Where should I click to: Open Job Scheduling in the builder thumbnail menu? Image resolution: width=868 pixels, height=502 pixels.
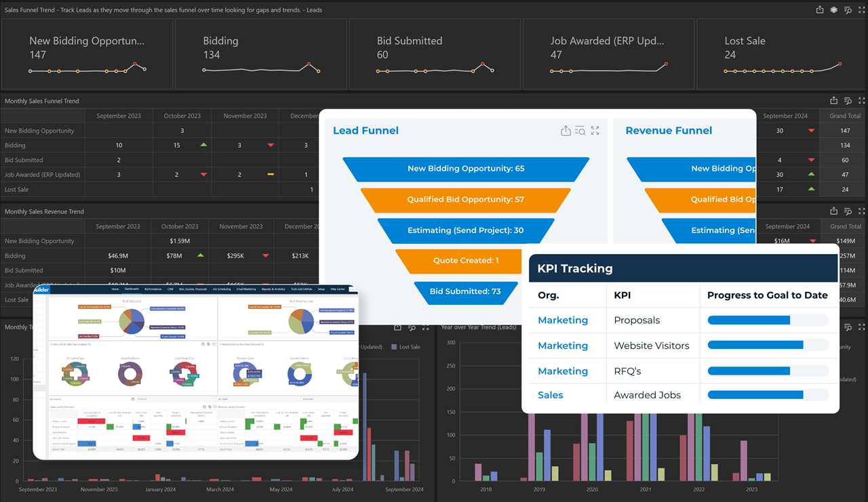pyautogui.click(x=222, y=289)
